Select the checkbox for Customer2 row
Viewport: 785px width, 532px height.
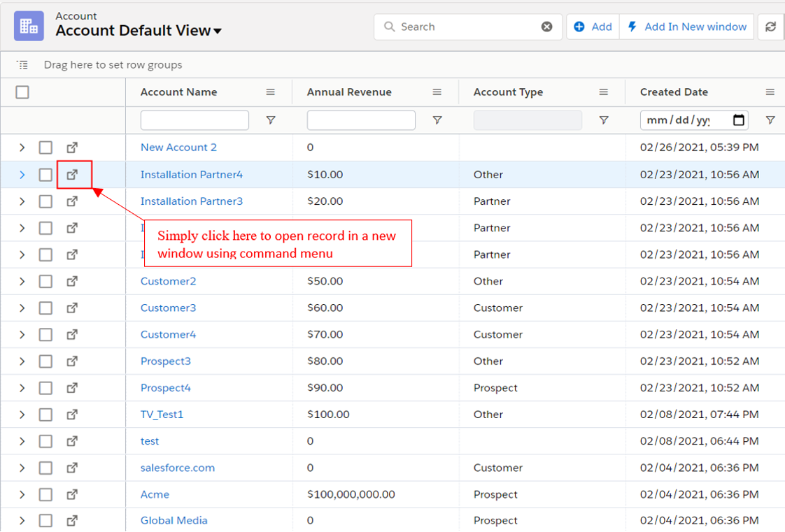coord(45,281)
